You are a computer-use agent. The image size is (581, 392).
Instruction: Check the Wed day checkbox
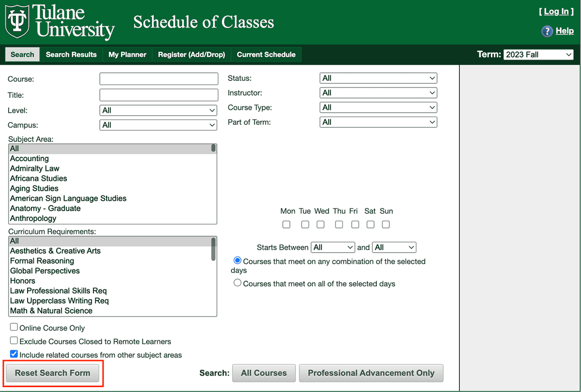click(x=321, y=225)
